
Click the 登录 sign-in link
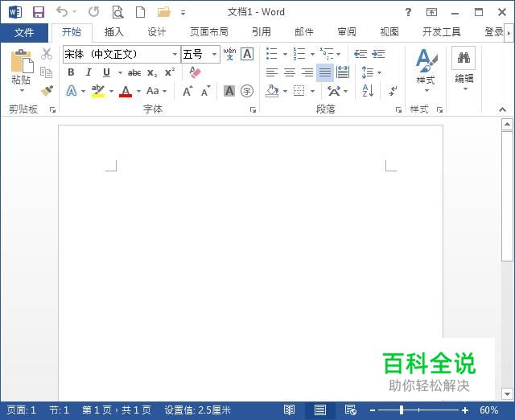[x=494, y=32]
